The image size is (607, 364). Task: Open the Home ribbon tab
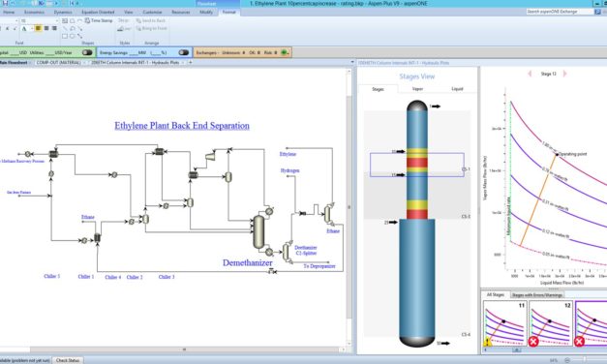[9, 13]
